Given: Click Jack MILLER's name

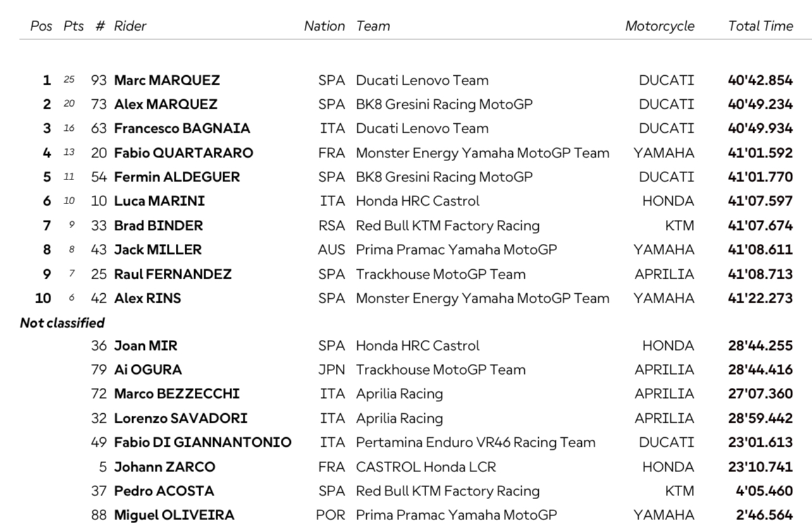Looking at the screenshot, I should tap(157, 250).
